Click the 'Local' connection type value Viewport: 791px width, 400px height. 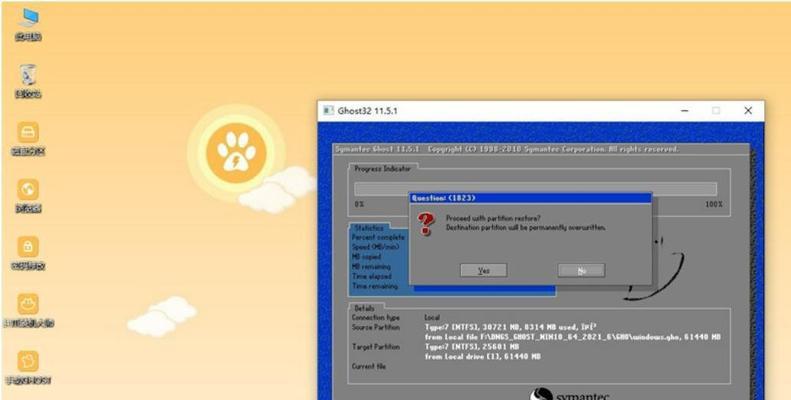tap(432, 318)
